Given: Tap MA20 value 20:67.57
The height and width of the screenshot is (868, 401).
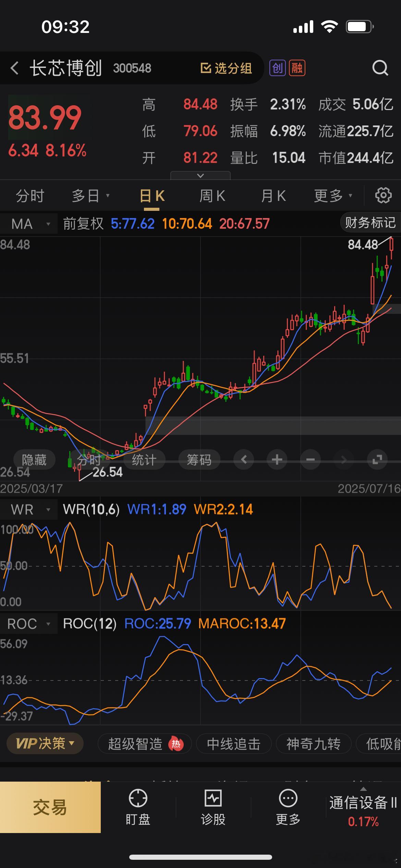Looking at the screenshot, I should click(244, 224).
